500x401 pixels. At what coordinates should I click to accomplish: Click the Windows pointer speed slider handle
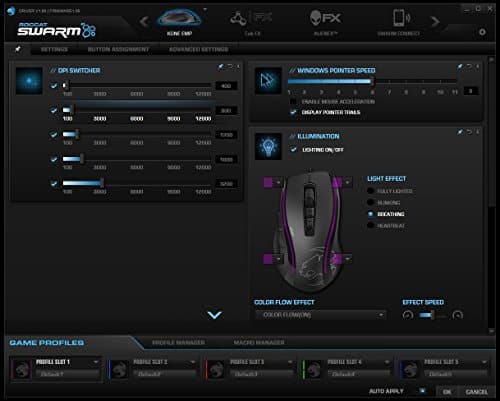pos(372,81)
